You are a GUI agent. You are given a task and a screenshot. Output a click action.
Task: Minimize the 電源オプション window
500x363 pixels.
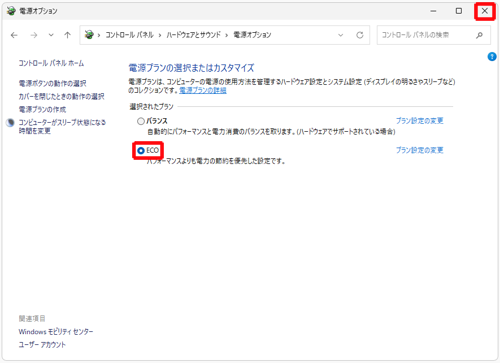tap(433, 11)
